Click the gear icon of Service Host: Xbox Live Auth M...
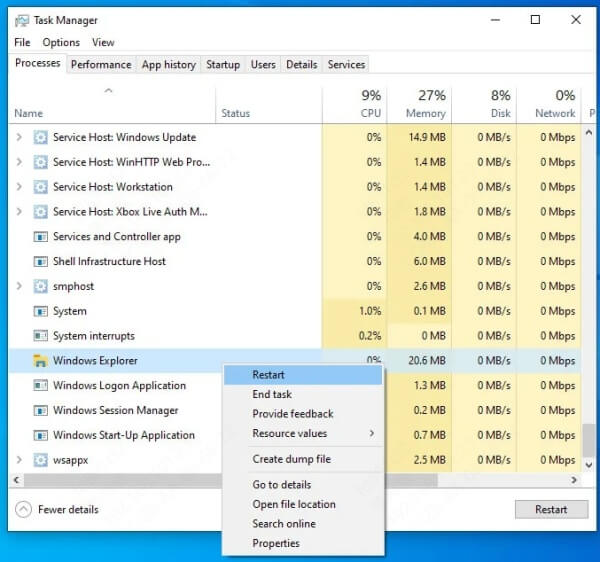This screenshot has height=562, width=600. [41, 212]
